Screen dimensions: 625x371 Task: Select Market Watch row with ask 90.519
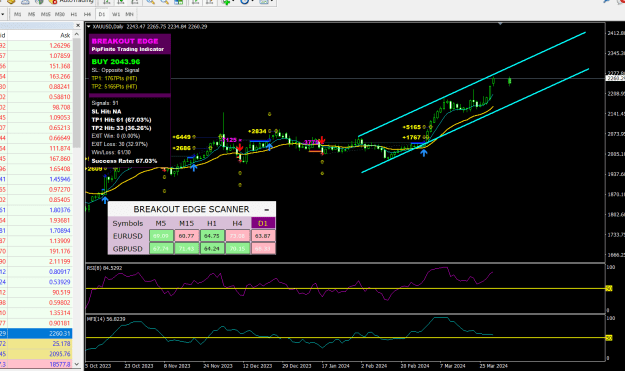click(x=36, y=292)
